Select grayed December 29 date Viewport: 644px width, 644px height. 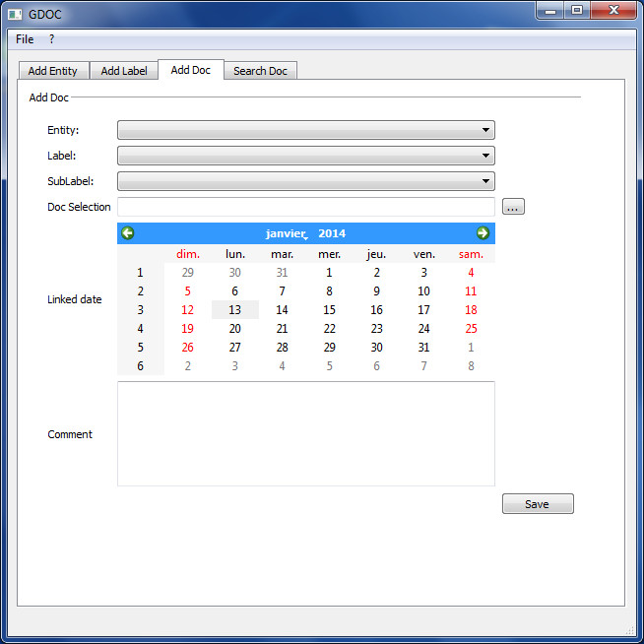pyautogui.click(x=188, y=273)
